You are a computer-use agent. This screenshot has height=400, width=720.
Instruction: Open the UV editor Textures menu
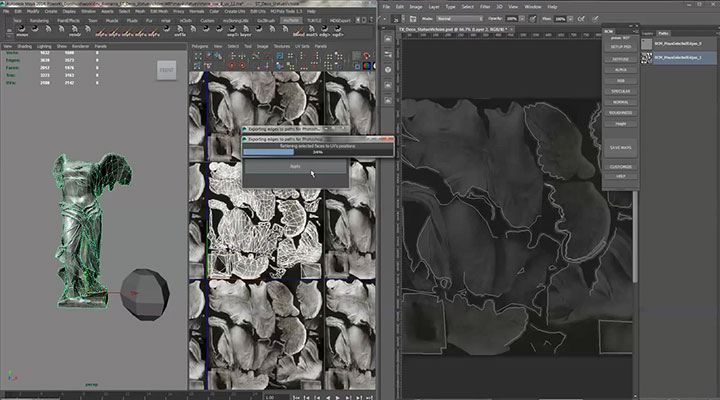[x=281, y=46]
